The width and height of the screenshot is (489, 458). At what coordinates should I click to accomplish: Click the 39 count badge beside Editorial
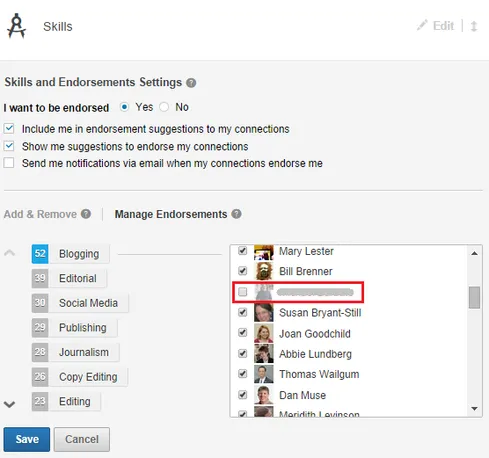(40, 278)
